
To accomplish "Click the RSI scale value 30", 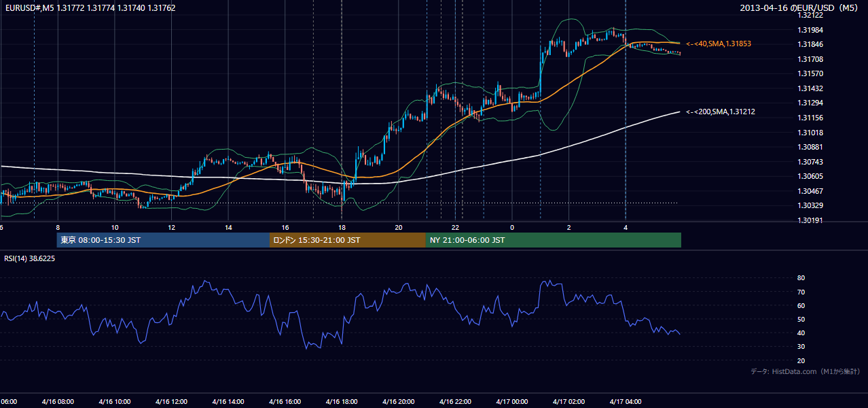I will click(x=801, y=347).
